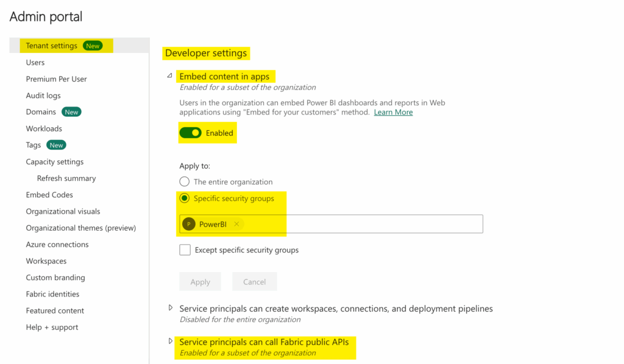Navigate to Embed Codes
Image resolution: width=624 pixels, height=364 pixels.
(x=49, y=195)
